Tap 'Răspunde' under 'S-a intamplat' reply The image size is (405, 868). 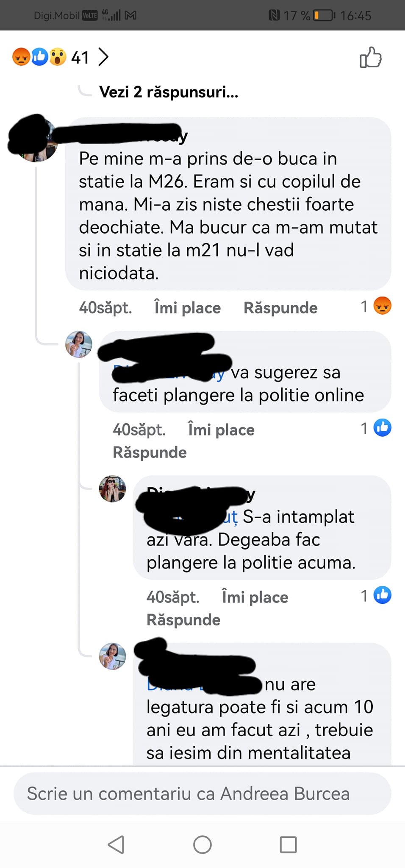(x=183, y=620)
